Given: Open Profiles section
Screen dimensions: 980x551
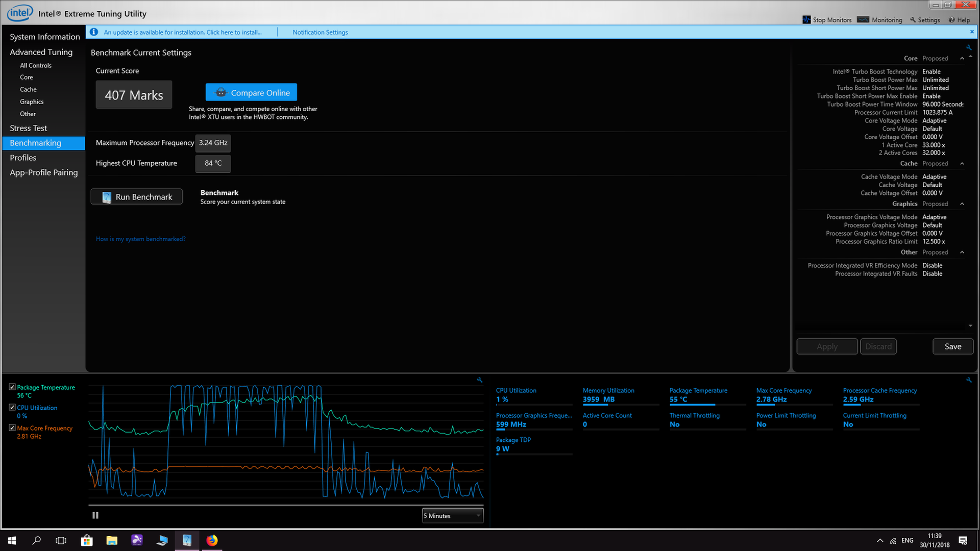Looking at the screenshot, I should click(x=23, y=158).
